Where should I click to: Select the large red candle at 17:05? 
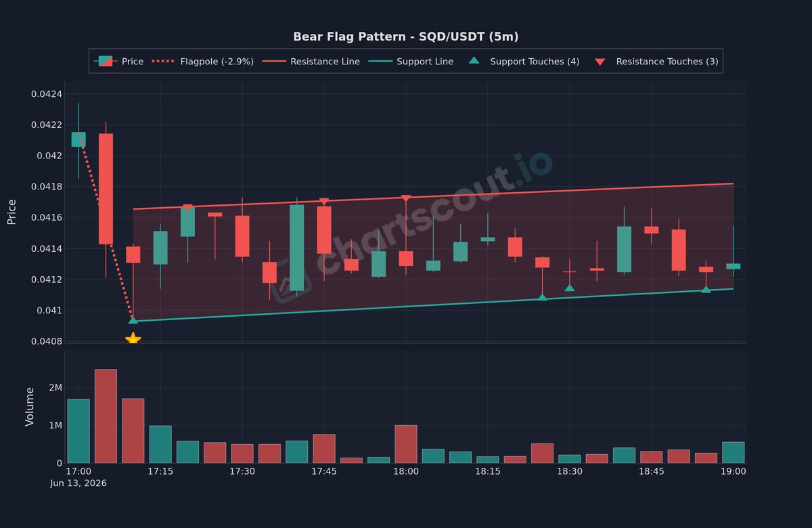106,189
